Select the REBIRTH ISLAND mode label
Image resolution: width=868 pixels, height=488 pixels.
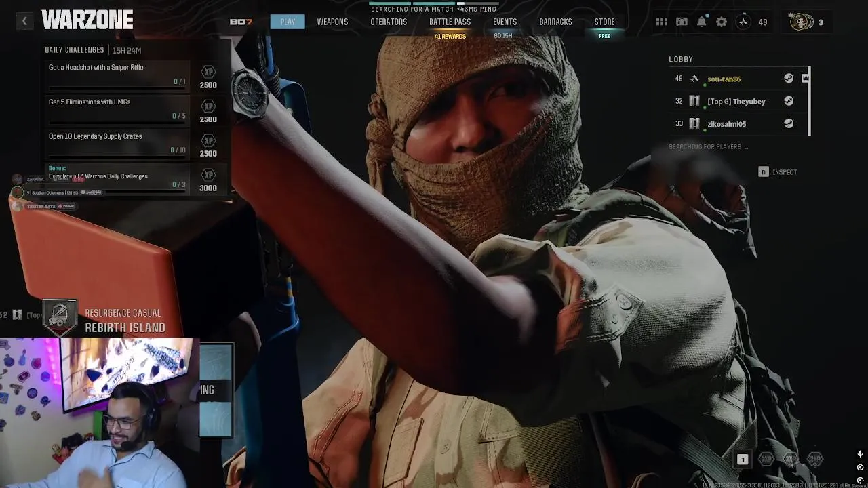125,327
